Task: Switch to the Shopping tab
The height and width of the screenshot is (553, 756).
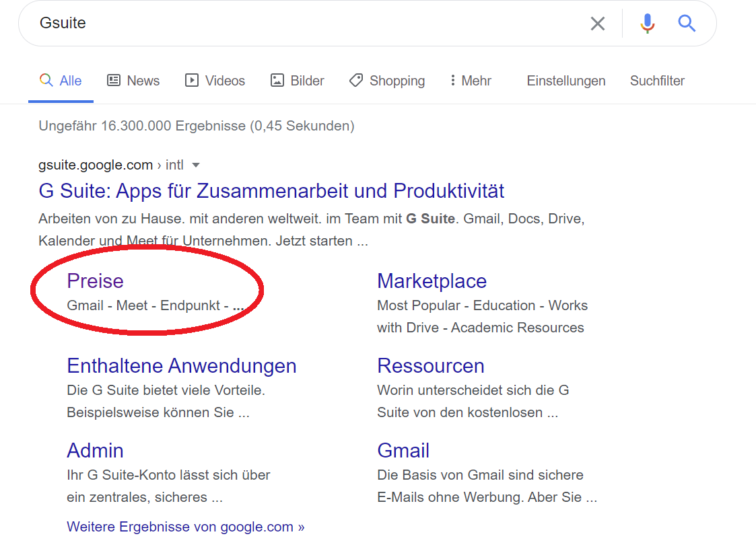Action: [x=387, y=81]
